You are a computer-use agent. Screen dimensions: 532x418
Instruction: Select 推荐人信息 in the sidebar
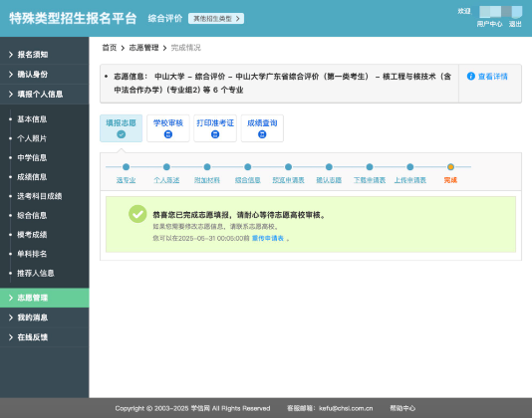pyautogui.click(x=36, y=273)
